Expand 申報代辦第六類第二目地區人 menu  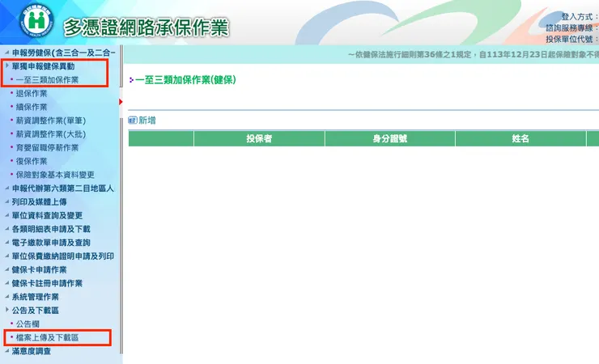62,188
